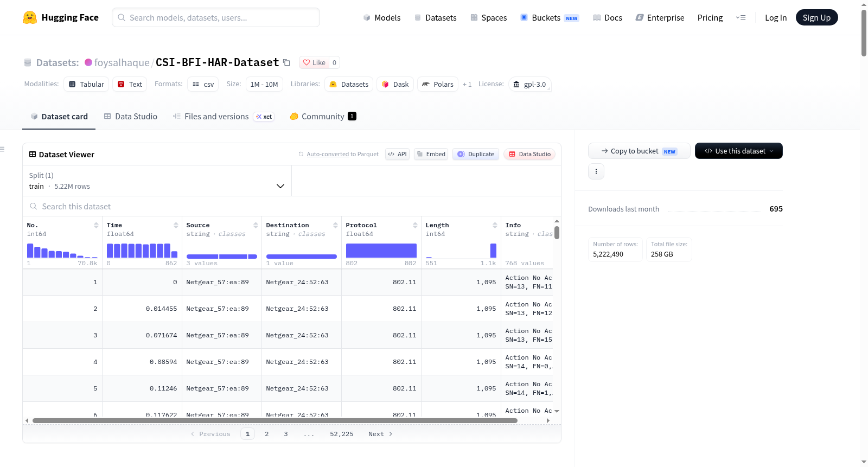
Task: Sort the No. column
Action: pos(96,225)
